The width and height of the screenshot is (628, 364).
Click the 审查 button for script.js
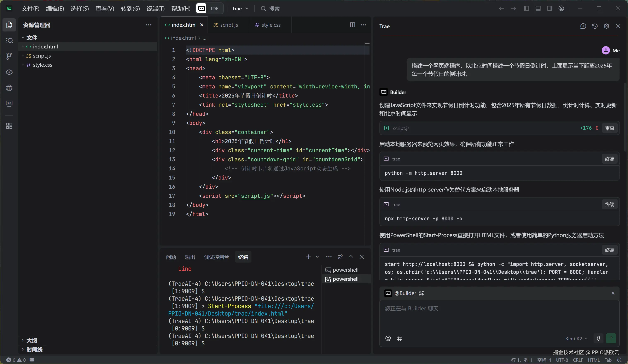[x=609, y=128]
